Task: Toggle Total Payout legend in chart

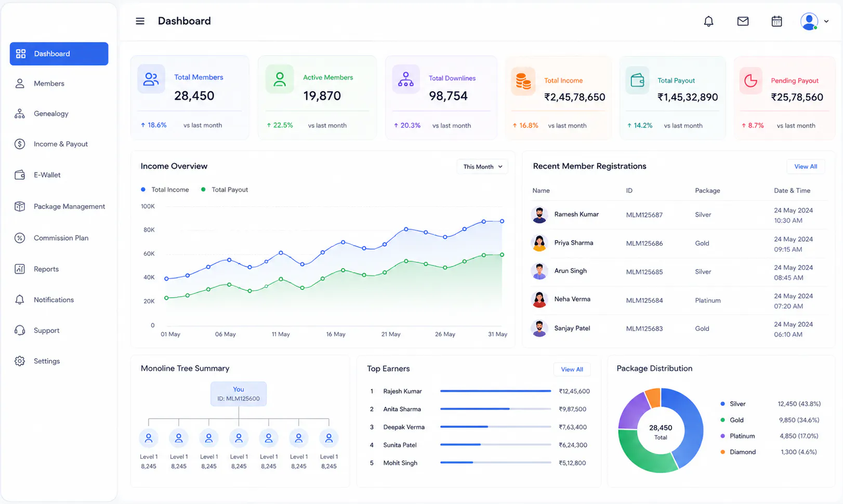Action: tap(225, 190)
